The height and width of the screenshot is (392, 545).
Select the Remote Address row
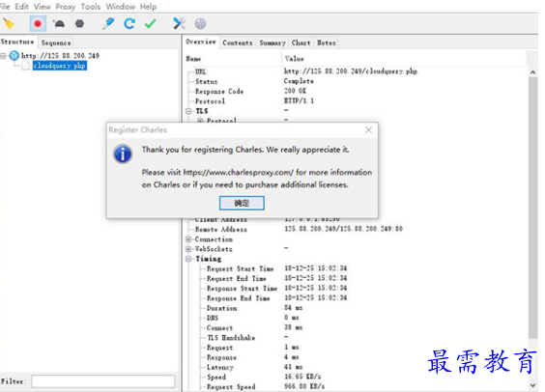pyautogui.click(x=356, y=229)
